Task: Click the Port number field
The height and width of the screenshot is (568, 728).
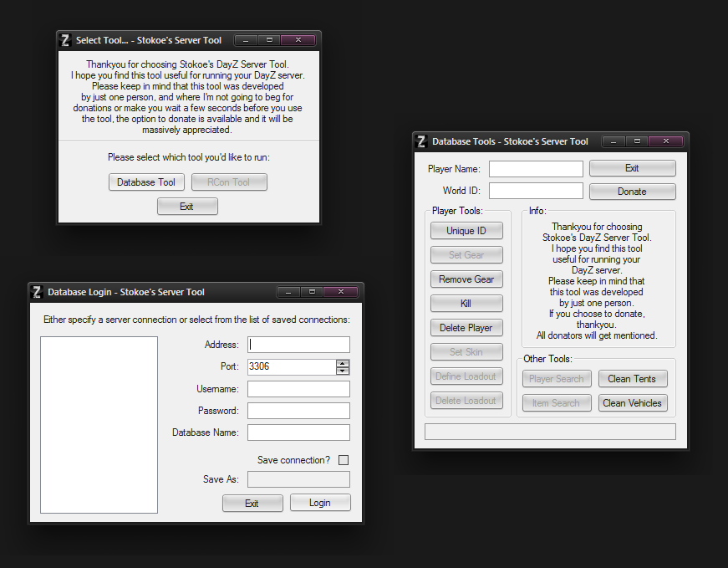Action: click(x=292, y=366)
